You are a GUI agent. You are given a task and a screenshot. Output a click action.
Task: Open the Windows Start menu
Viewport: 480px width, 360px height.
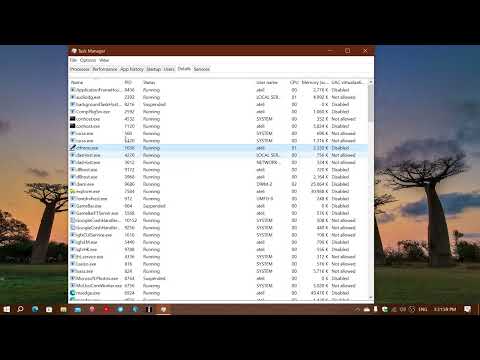6,309
